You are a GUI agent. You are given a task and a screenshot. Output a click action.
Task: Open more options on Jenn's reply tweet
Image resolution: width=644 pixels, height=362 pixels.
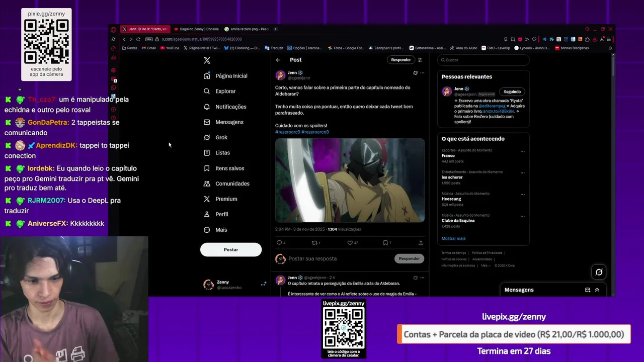422,278
